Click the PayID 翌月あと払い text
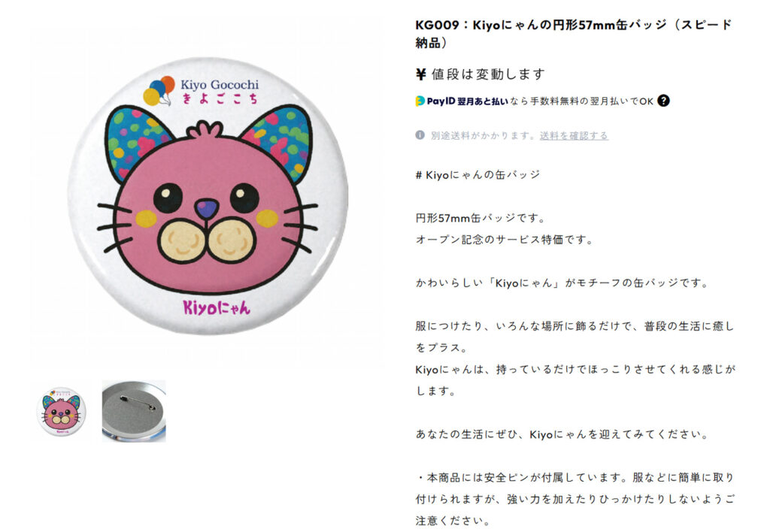This screenshot has width=770, height=532. (x=467, y=101)
